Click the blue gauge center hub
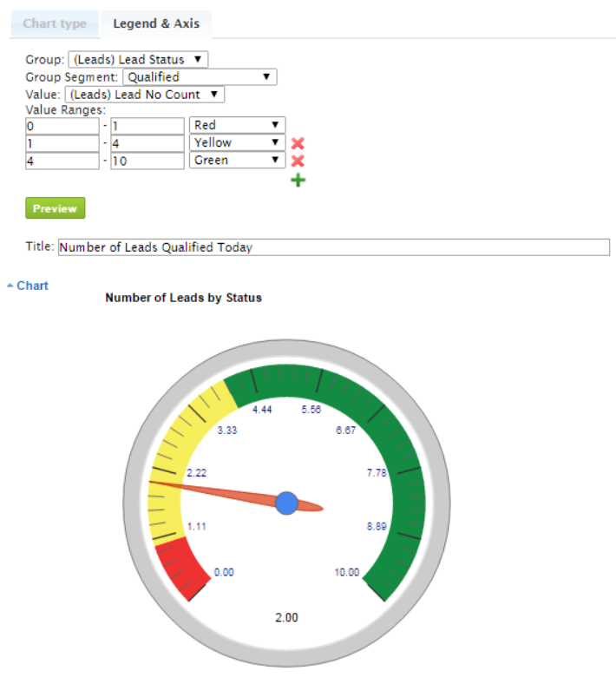The image size is (616, 684). click(286, 503)
